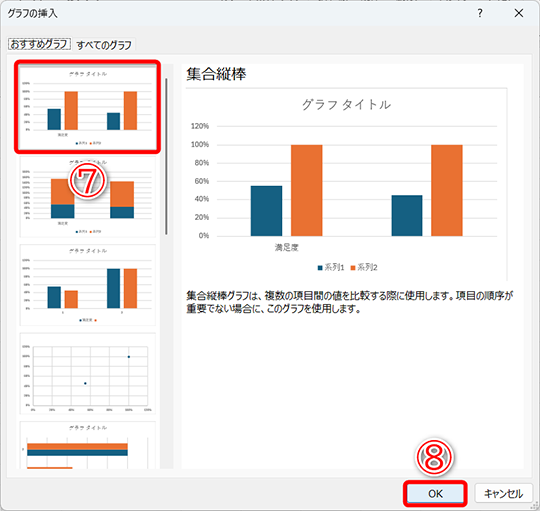The width and height of the screenshot is (540, 511).
Task: Click the second blue bar in preview
Action: click(x=407, y=216)
